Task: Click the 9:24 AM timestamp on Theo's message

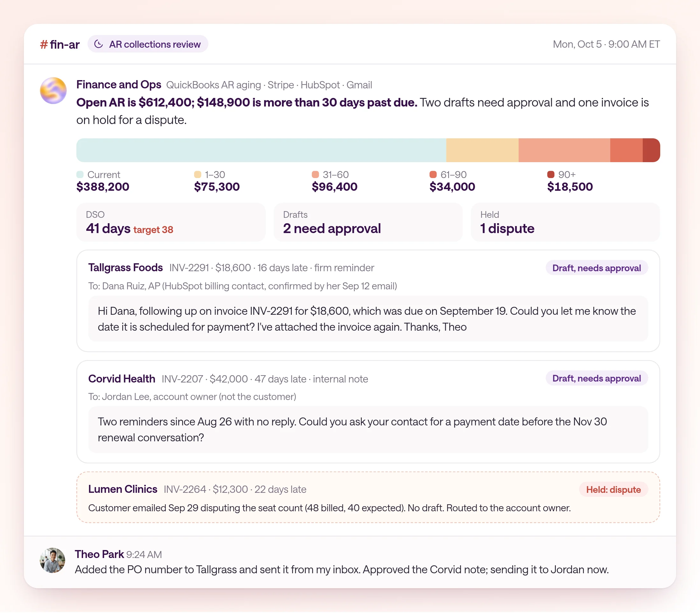Action: (144, 554)
